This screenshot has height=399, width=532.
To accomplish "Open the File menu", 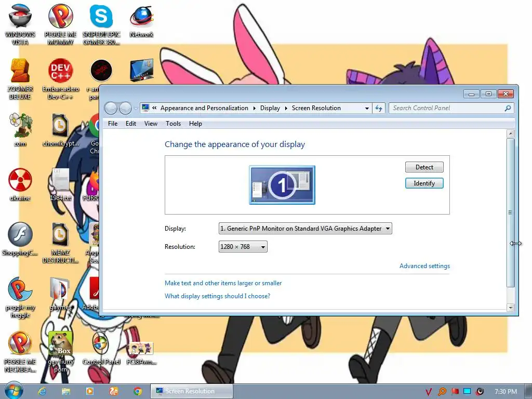I will tap(113, 124).
